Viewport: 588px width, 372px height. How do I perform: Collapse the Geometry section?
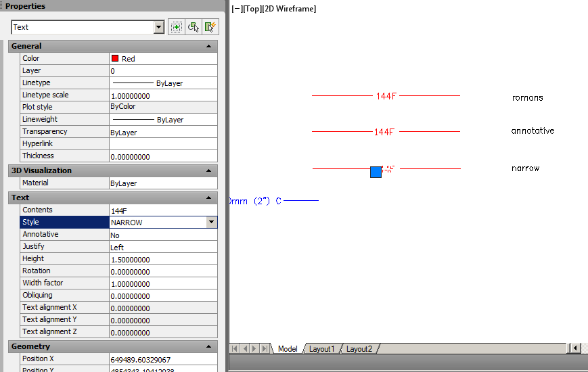(209, 346)
